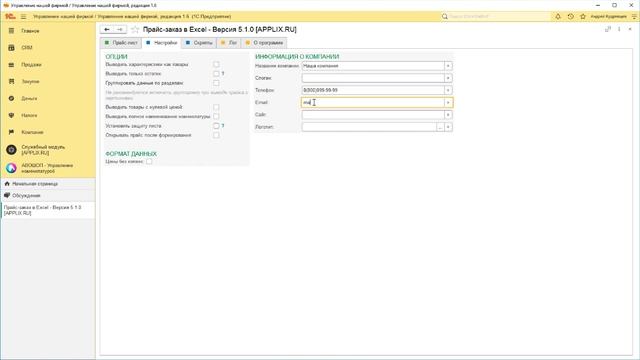Toggle Группировать данные по разделам checkbox

tap(216, 83)
